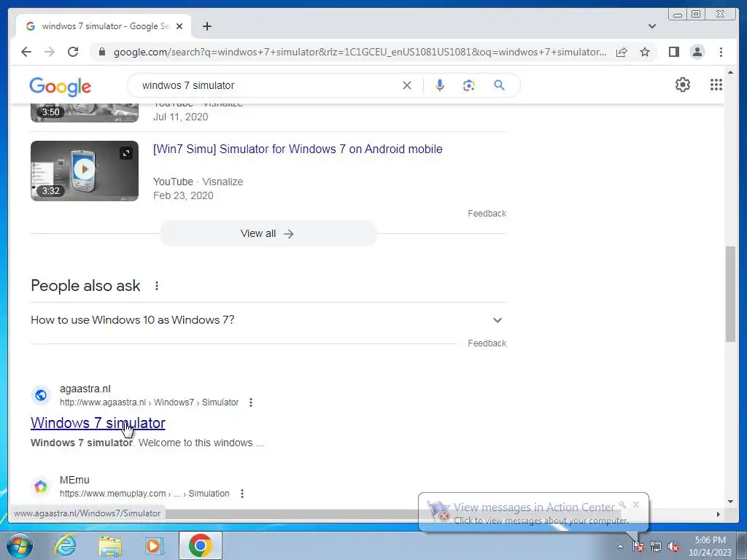Play the 3:32 Win7 Simu video thumbnail
Viewport: 747px width, 560px height.
(85, 171)
